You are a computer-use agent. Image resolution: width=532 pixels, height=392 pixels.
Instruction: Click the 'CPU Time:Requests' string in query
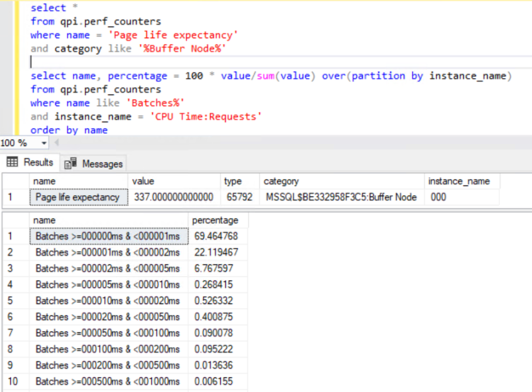point(206,116)
